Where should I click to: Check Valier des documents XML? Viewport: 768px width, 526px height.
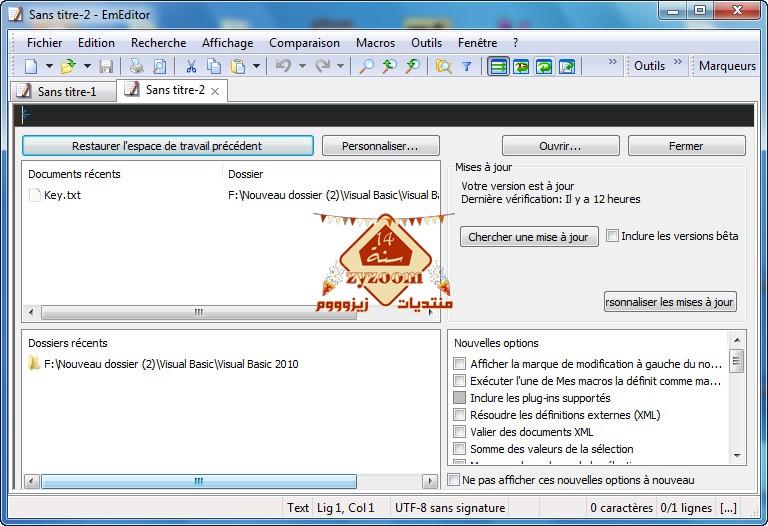click(x=459, y=431)
